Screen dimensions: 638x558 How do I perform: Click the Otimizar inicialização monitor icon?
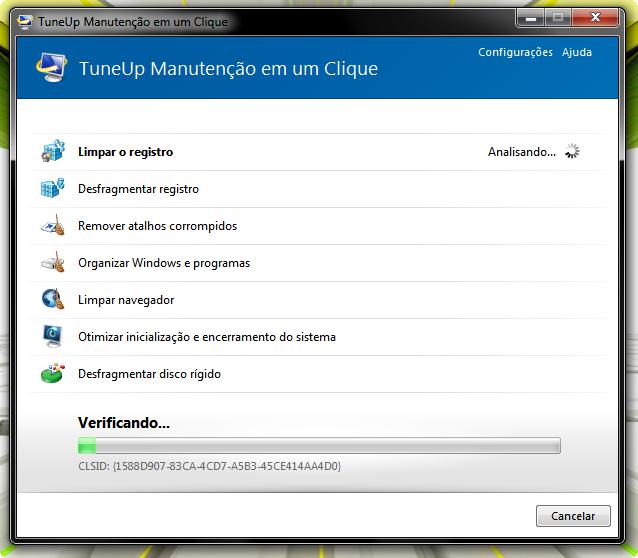(x=52, y=336)
